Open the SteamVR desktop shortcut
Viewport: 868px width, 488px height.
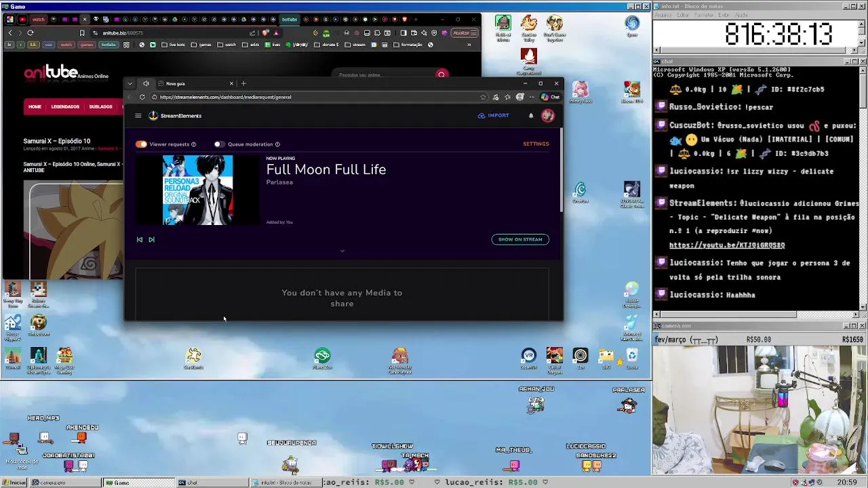528,359
